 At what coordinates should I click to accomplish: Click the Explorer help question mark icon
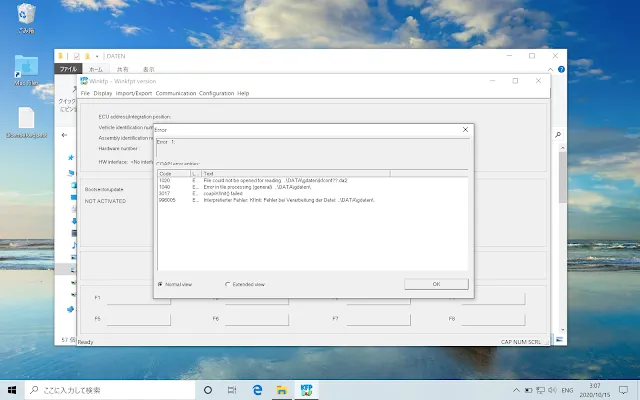tap(561, 69)
